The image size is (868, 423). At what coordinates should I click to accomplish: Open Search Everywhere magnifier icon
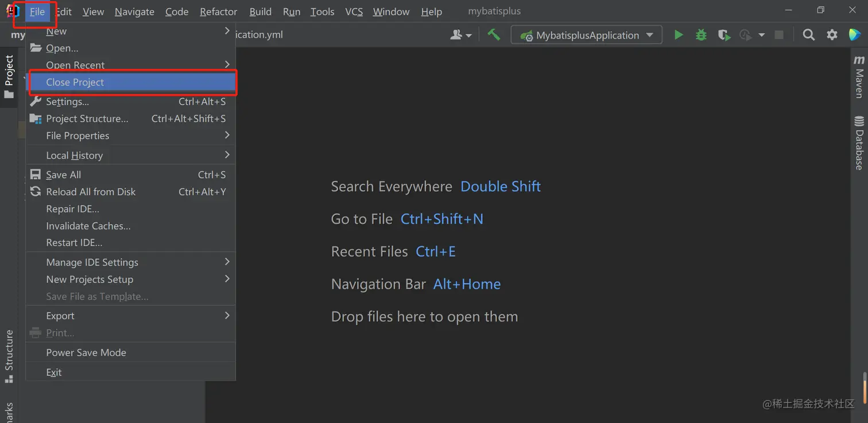click(x=808, y=35)
